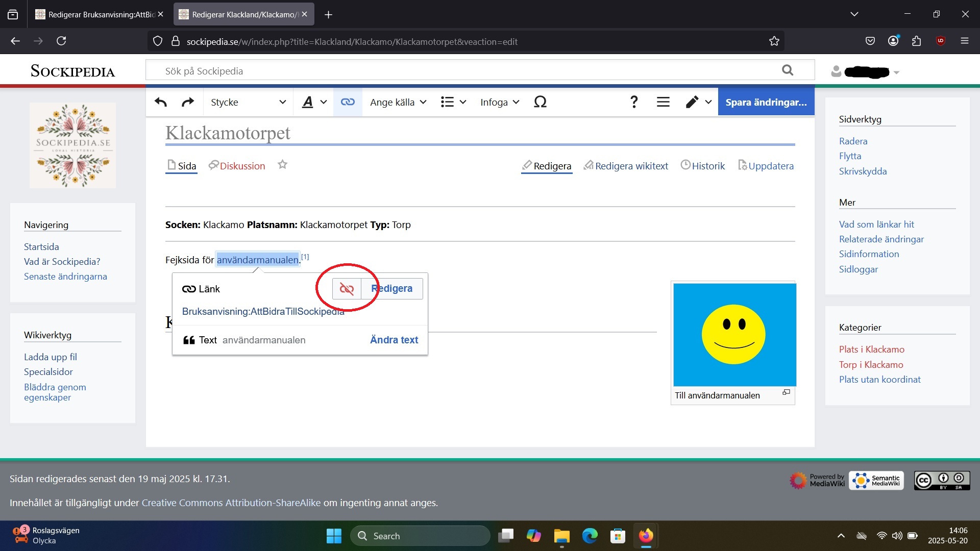
Task: Click the link chain toolbar icon
Action: (348, 102)
